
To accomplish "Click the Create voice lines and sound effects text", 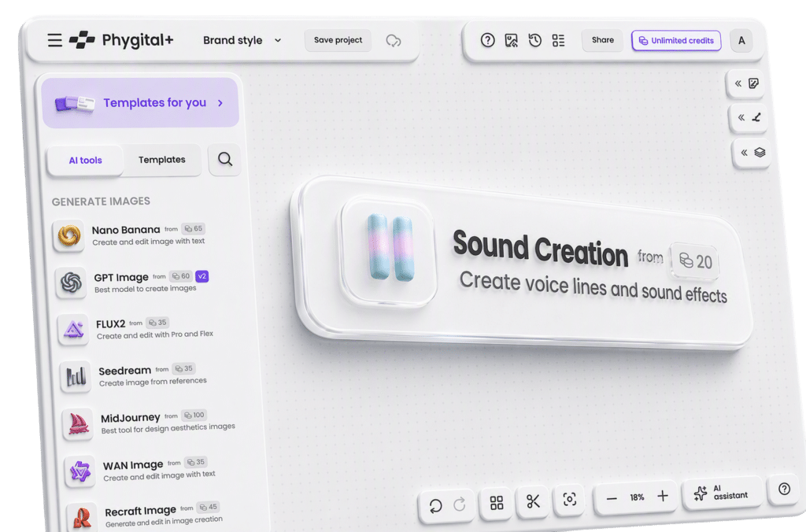I will [593, 288].
